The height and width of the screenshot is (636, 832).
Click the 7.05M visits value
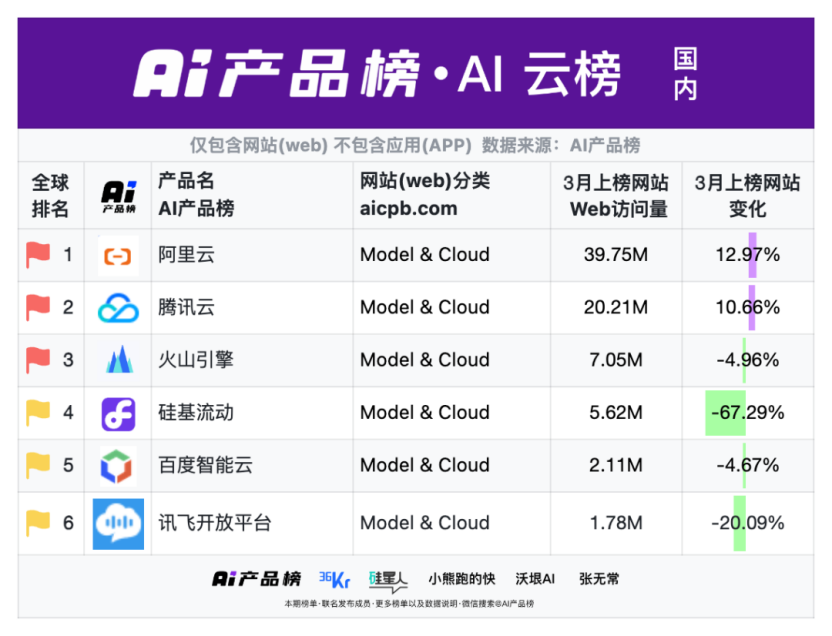616,360
